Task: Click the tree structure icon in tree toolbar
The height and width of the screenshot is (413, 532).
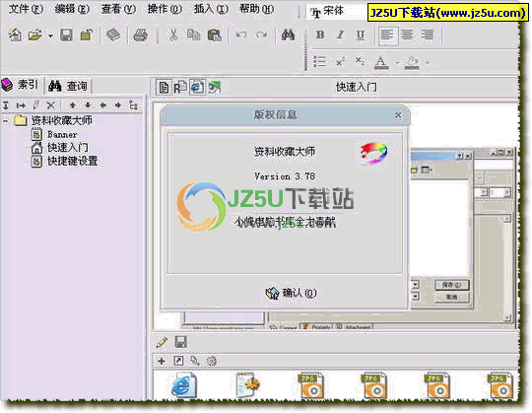Action: coord(133,105)
